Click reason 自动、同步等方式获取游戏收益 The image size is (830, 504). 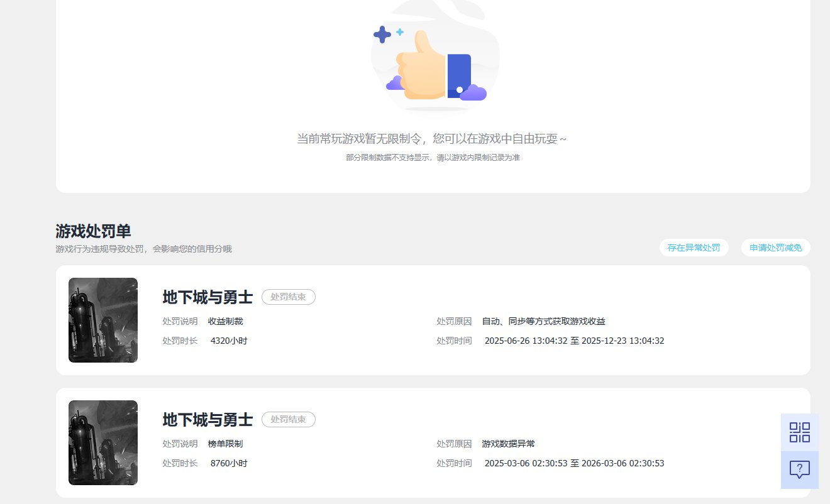point(544,321)
